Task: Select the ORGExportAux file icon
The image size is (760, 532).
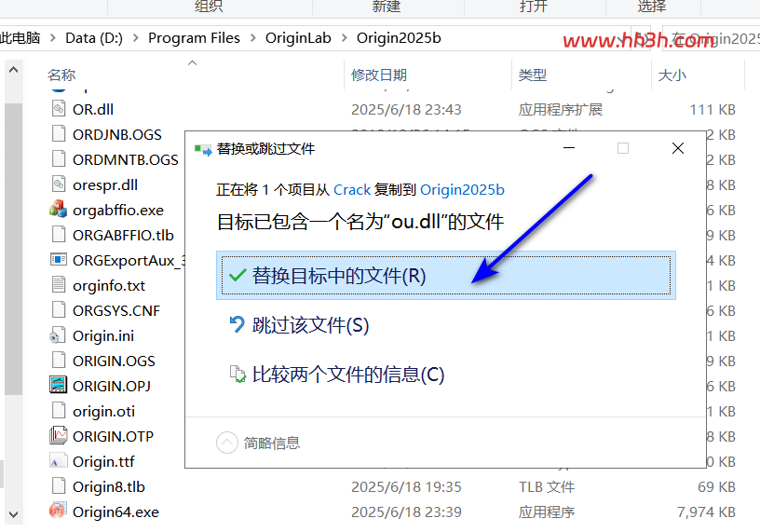Action: (x=58, y=259)
